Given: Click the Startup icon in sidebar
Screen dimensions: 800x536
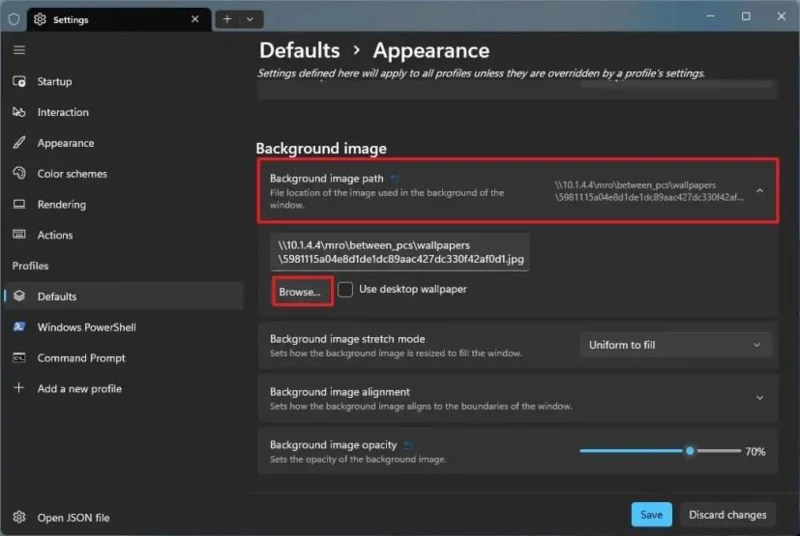Looking at the screenshot, I should (19, 81).
